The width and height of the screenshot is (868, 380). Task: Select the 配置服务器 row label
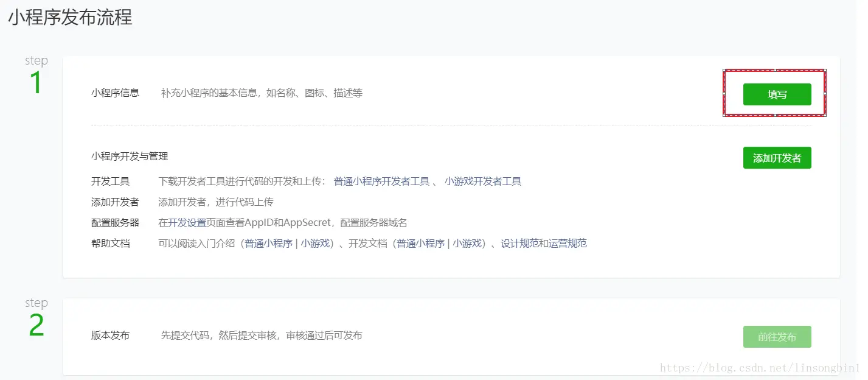[x=115, y=222]
